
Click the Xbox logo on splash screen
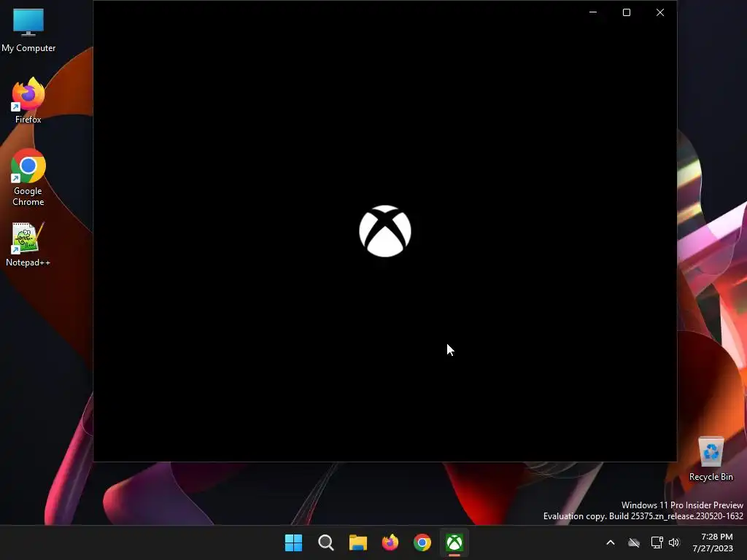385,231
